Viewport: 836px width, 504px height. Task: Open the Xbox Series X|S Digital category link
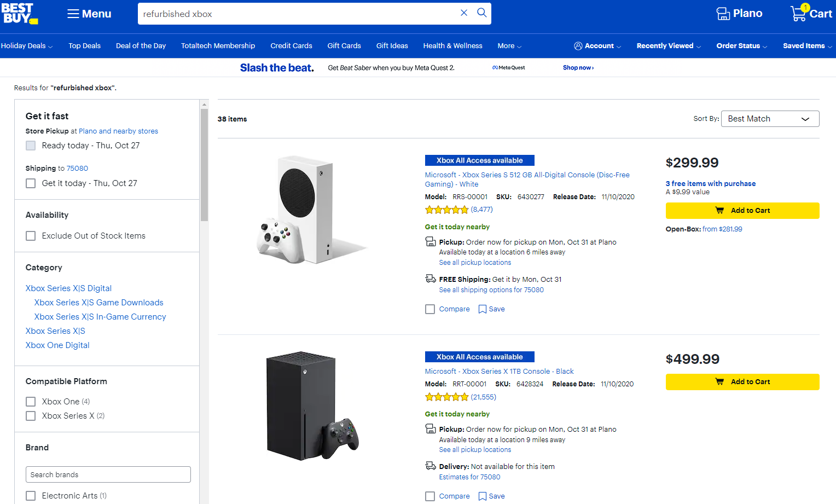point(68,288)
